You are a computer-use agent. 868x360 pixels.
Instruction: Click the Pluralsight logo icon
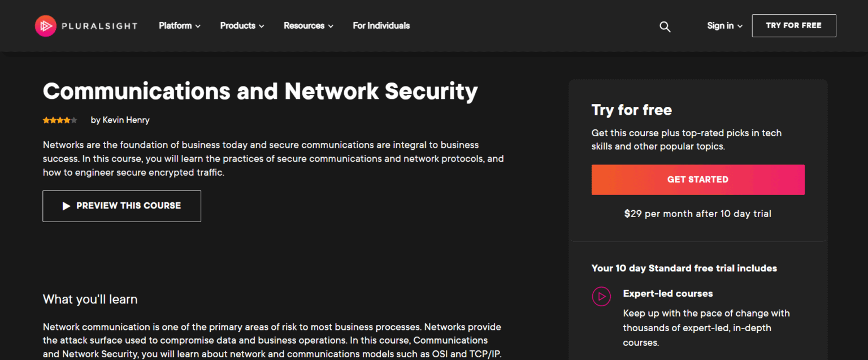pos(45,26)
